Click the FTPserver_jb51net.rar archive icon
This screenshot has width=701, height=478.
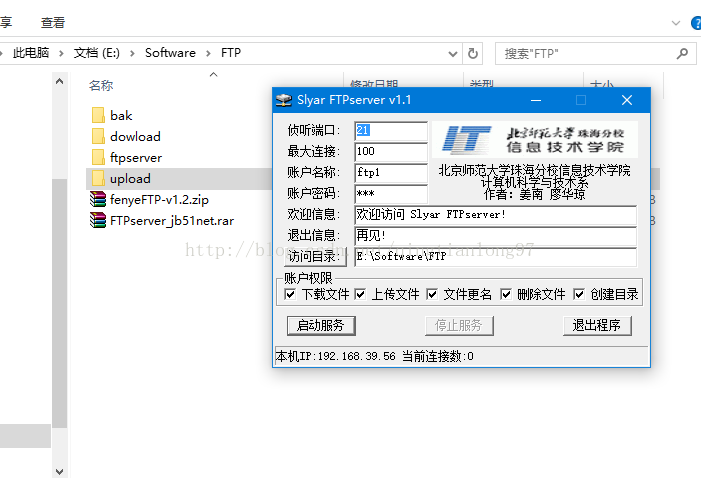point(98,220)
